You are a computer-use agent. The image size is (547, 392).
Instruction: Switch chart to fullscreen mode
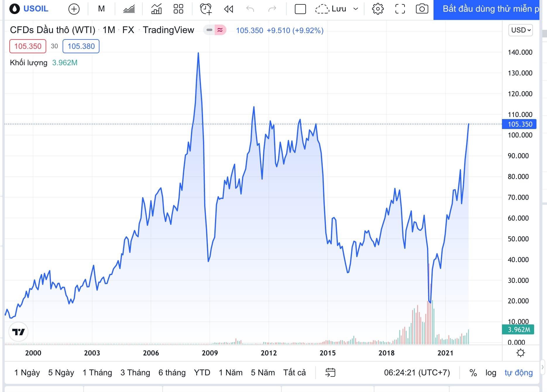(x=400, y=9)
